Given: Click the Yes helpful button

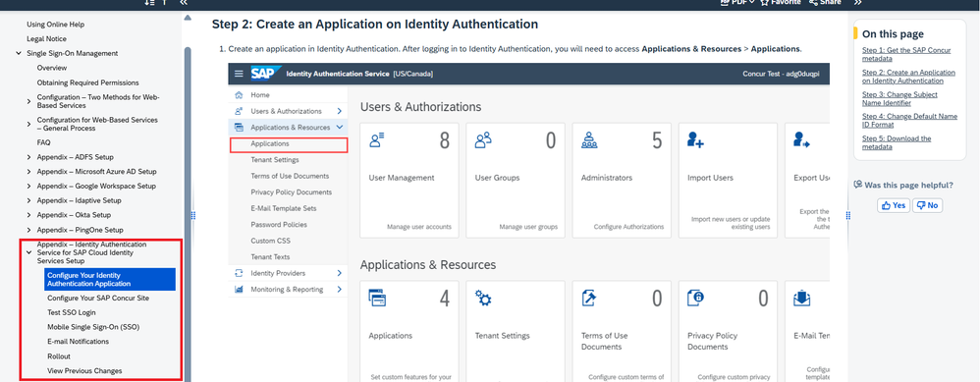Looking at the screenshot, I should 894,205.
